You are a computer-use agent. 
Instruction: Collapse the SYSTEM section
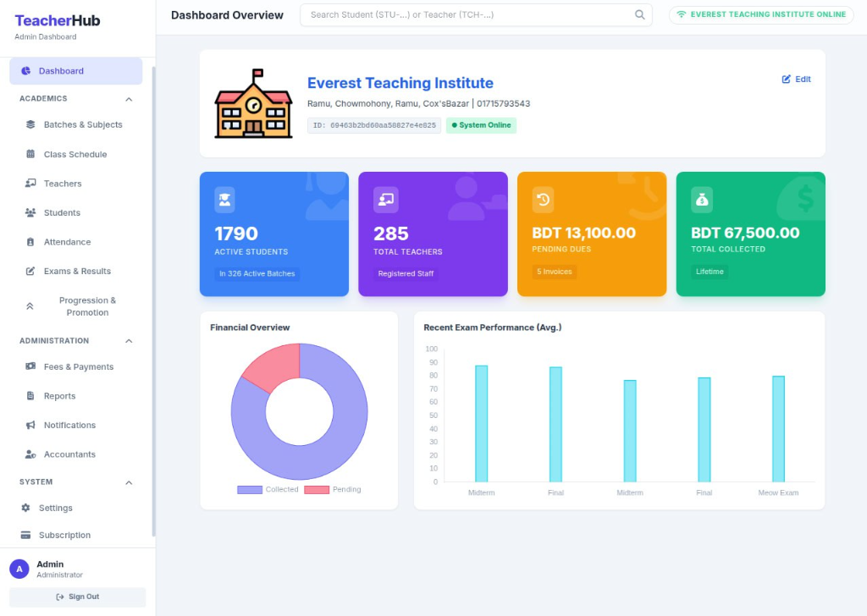click(x=128, y=482)
